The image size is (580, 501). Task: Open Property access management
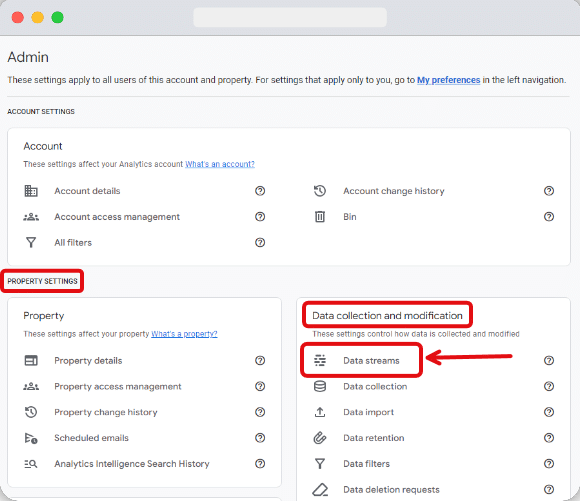click(118, 386)
